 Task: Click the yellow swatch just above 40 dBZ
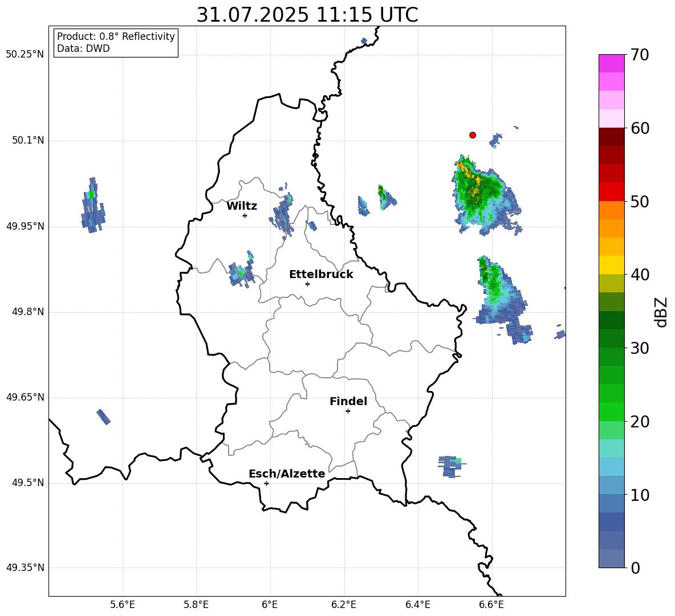point(612,265)
